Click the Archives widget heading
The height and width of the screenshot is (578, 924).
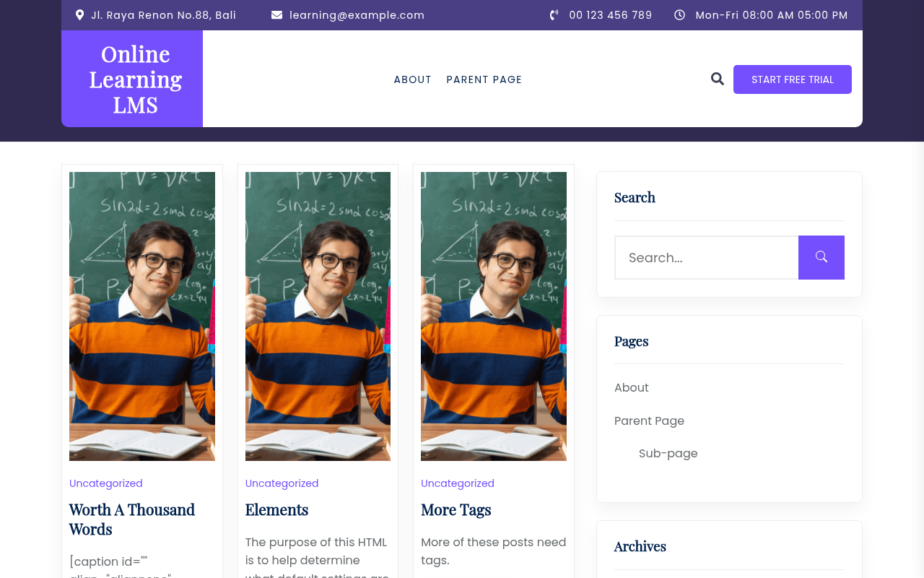(x=640, y=546)
